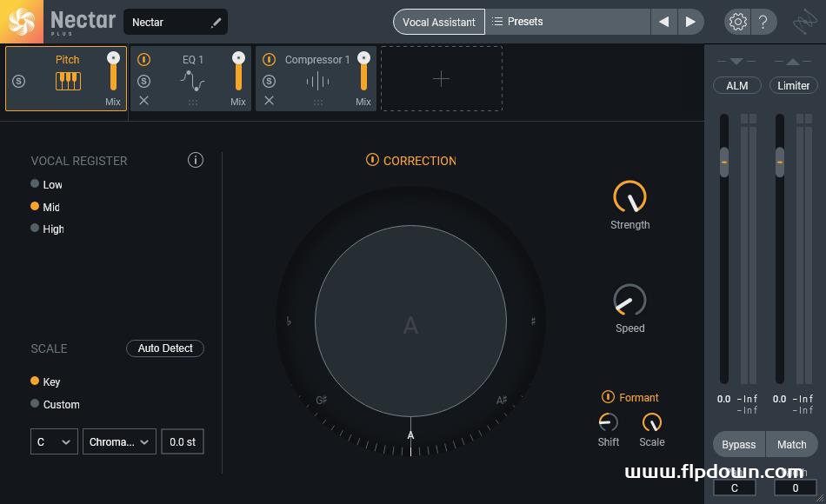Open Nectar settings with the gear icon
The image size is (826, 504).
click(x=737, y=22)
